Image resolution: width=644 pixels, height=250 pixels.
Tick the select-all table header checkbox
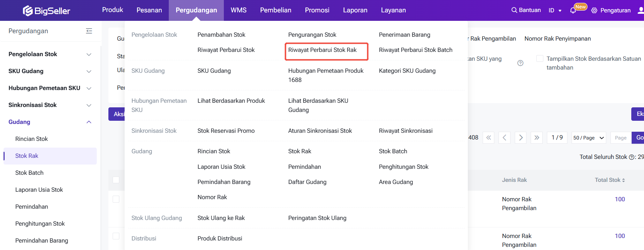coord(116,180)
